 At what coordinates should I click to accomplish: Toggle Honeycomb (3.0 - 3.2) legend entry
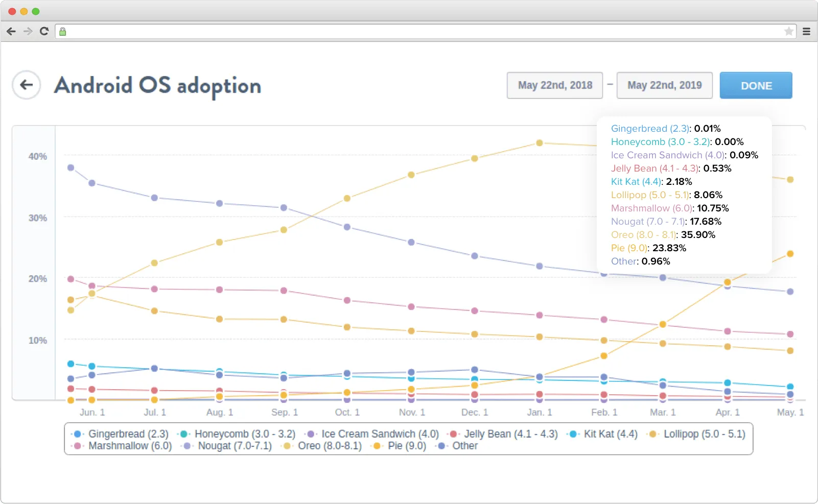(x=237, y=434)
